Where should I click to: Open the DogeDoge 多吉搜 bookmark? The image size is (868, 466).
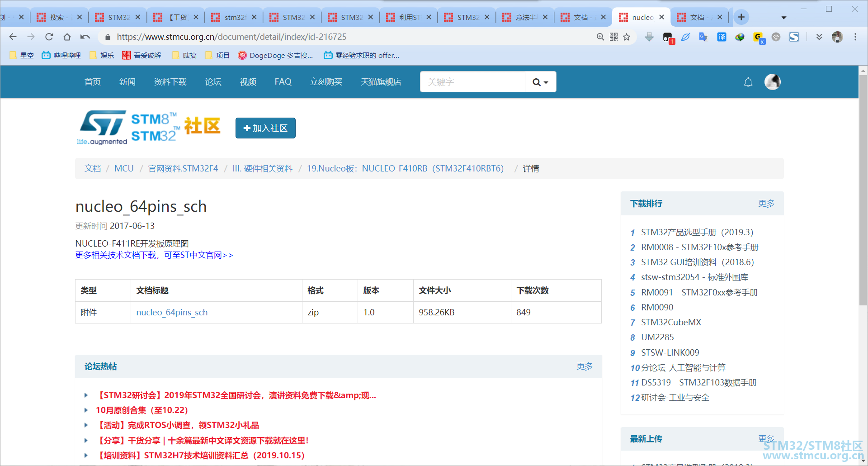click(x=275, y=55)
